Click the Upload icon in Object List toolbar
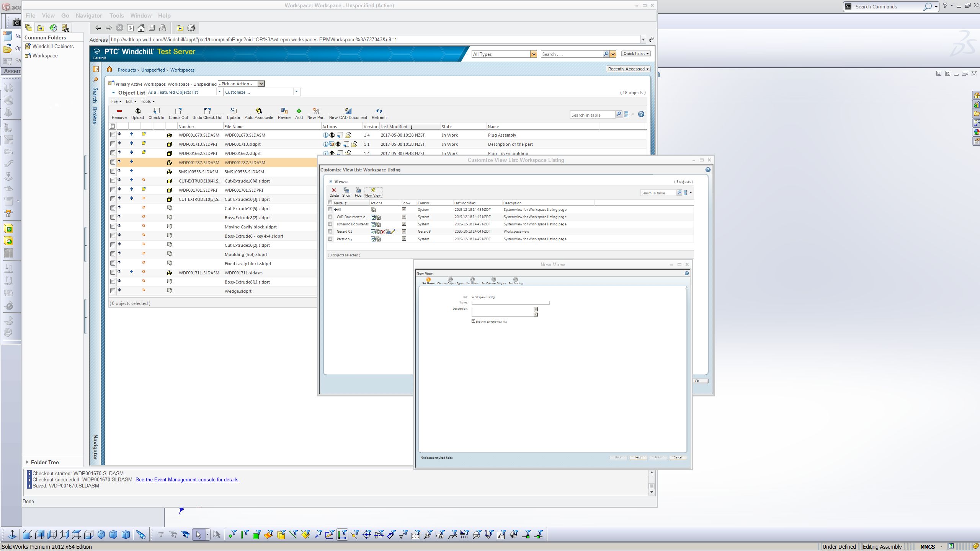980x551 pixels. (x=137, y=112)
